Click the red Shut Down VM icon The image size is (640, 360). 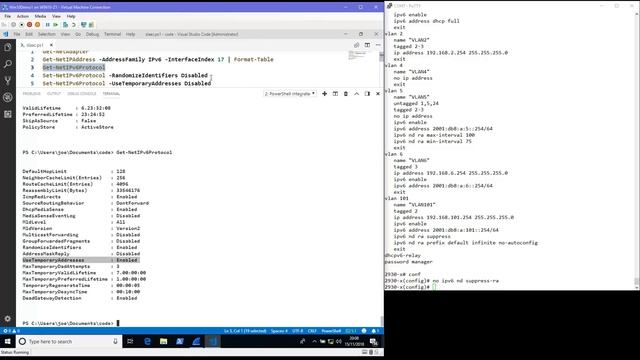point(29,24)
